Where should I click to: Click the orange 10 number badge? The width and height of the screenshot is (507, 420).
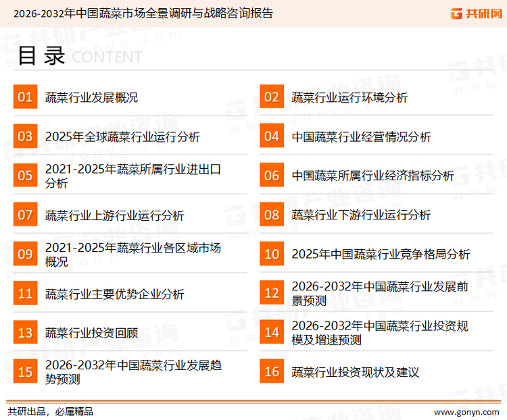pyautogui.click(x=272, y=254)
